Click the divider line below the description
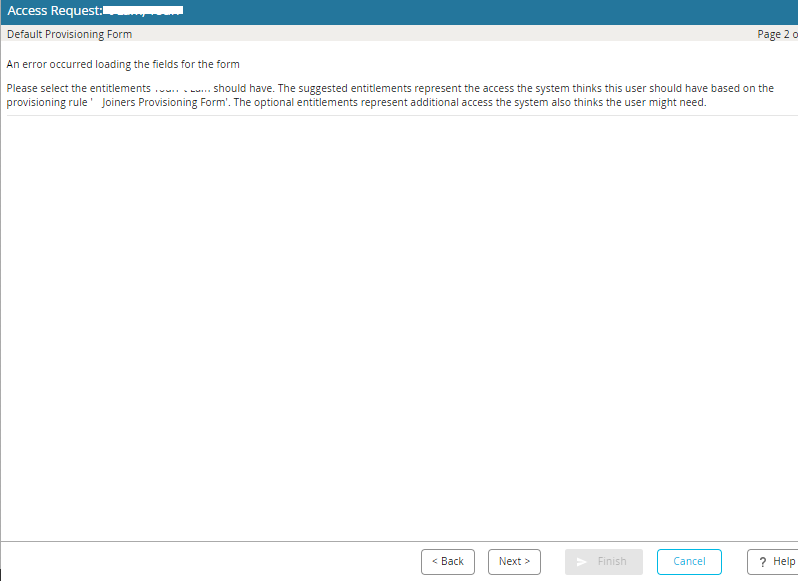798x581 pixels. tap(400, 116)
